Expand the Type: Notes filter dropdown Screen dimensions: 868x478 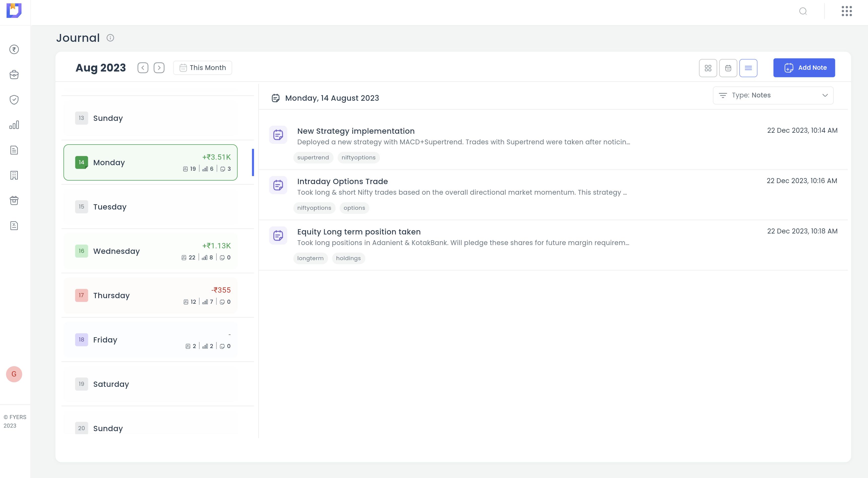click(x=773, y=95)
